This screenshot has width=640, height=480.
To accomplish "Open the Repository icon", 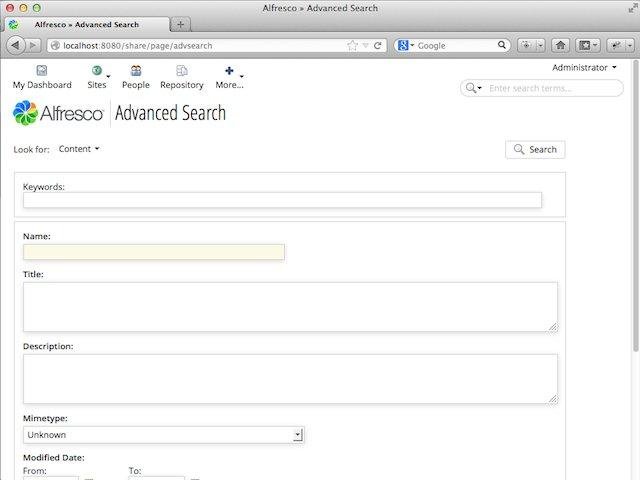I will [182, 71].
